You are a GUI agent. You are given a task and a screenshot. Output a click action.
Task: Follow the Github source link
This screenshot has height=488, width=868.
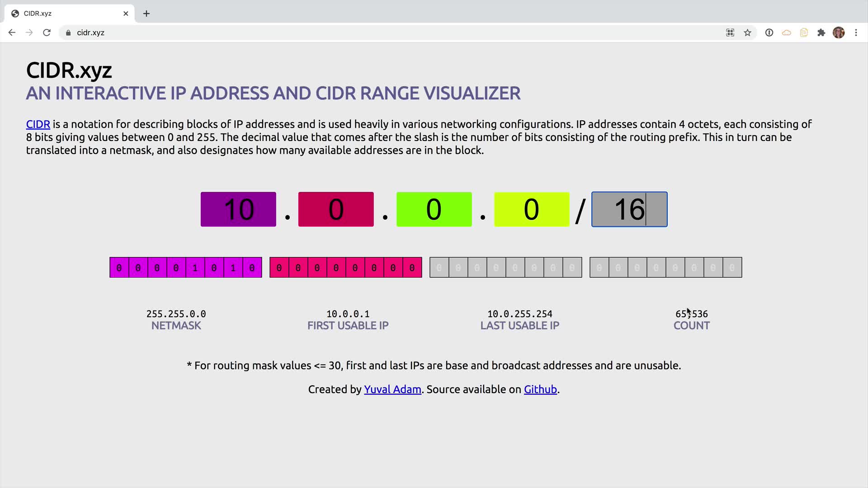coord(540,389)
